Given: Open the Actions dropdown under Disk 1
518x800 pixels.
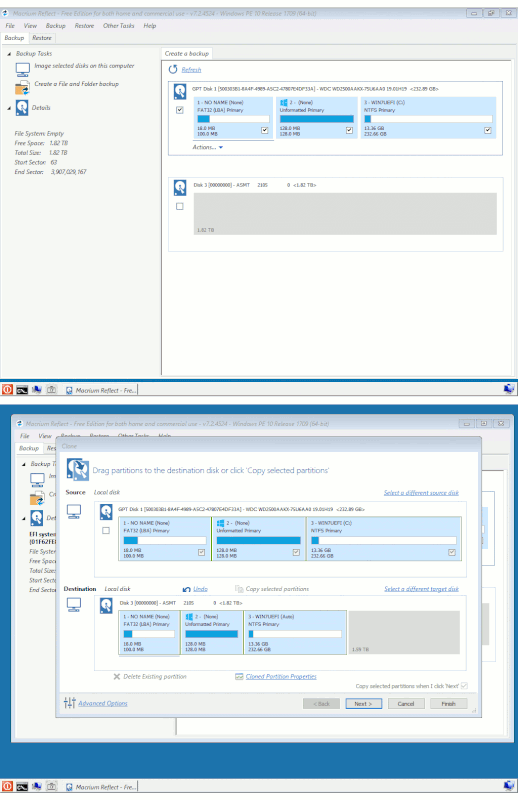Looking at the screenshot, I should pos(207,147).
